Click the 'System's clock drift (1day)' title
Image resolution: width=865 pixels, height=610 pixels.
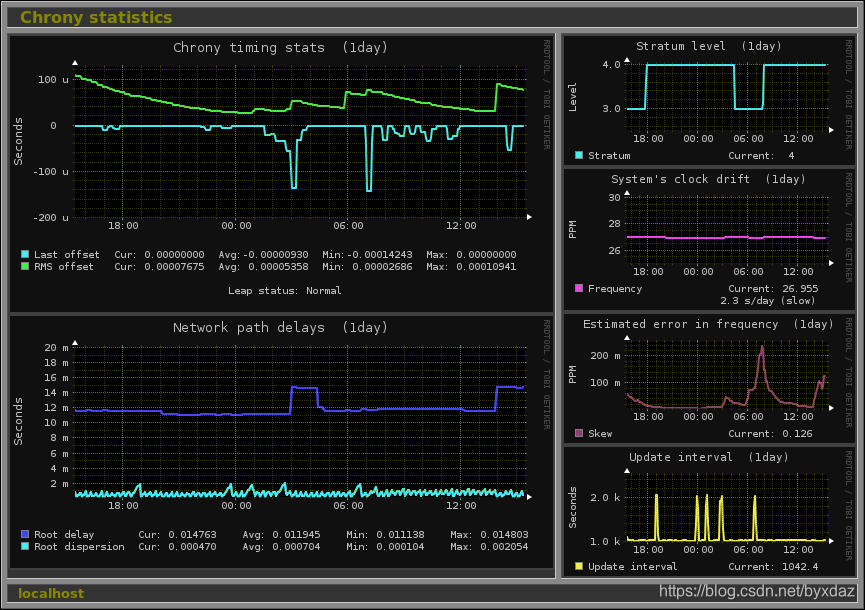coord(708,179)
